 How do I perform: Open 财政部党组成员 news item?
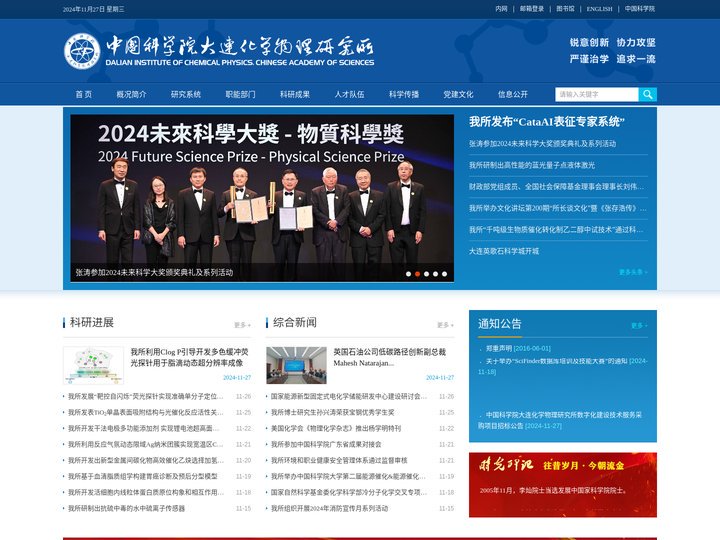point(556,186)
